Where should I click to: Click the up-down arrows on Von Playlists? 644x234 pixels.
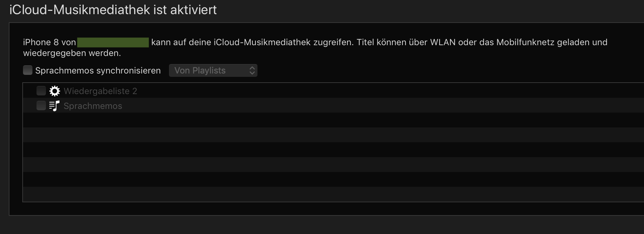tap(252, 70)
